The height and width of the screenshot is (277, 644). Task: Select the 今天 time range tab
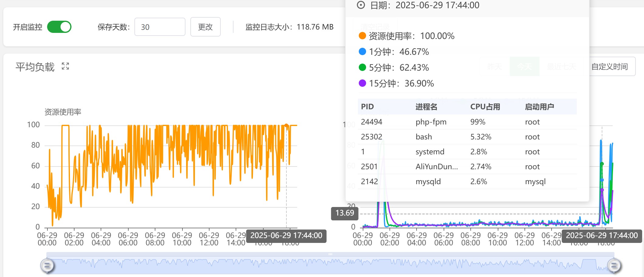[525, 66]
